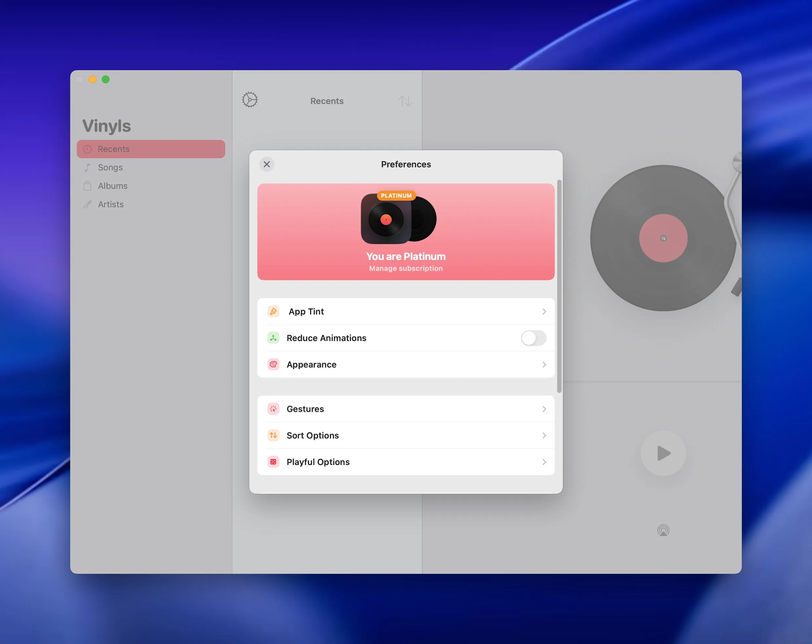This screenshot has width=812, height=644.
Task: Click the spinning vinyl record on the turntable
Action: (663, 238)
